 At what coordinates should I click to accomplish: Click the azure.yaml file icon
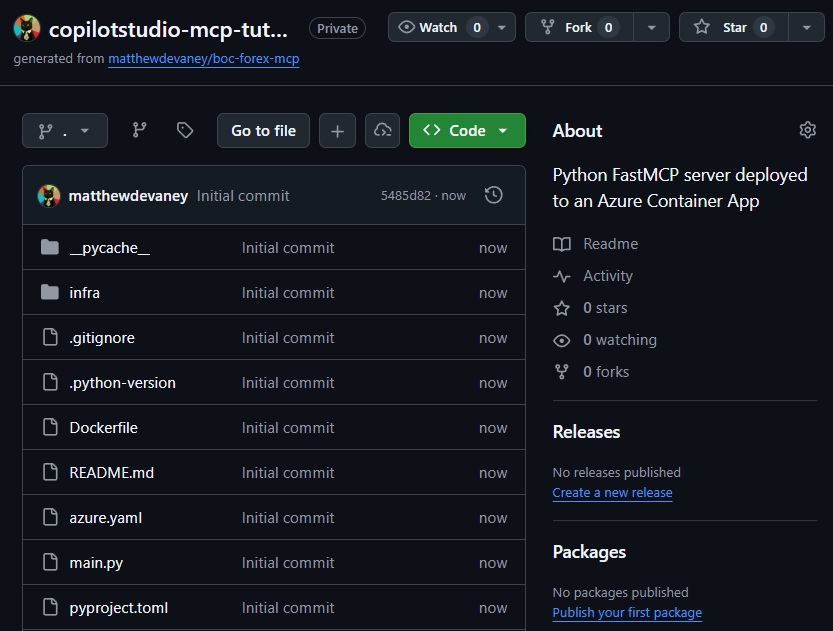click(50, 517)
